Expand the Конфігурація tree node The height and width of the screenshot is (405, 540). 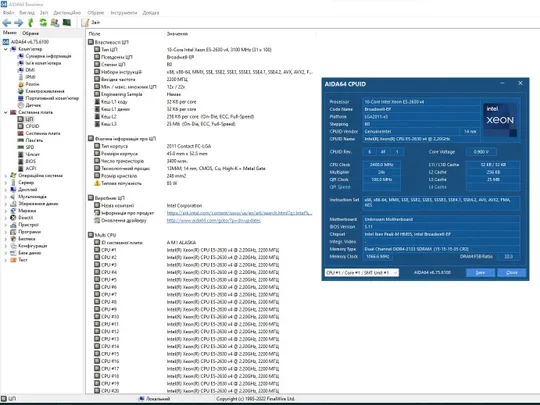point(6,246)
